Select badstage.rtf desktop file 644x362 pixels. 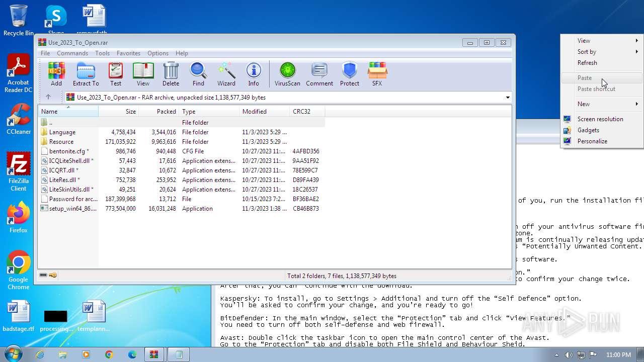[x=19, y=316]
